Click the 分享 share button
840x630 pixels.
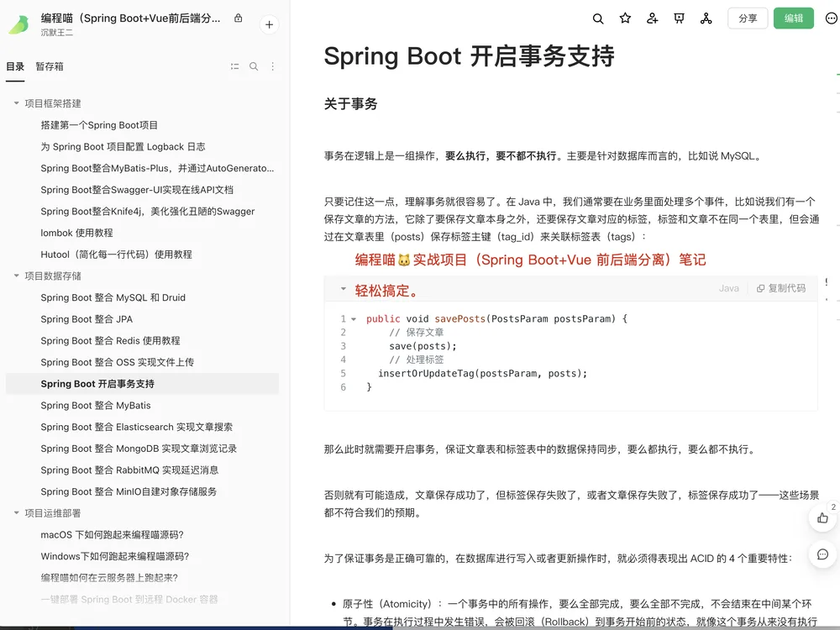click(x=748, y=18)
